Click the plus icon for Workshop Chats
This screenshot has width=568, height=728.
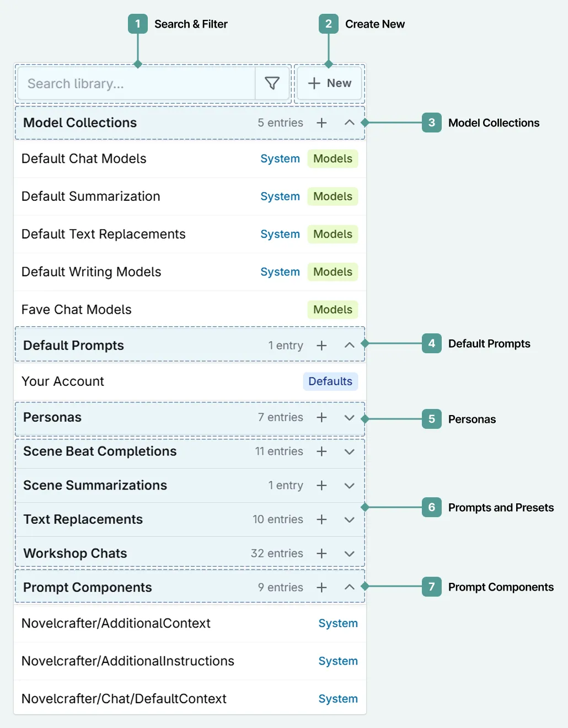[321, 554]
